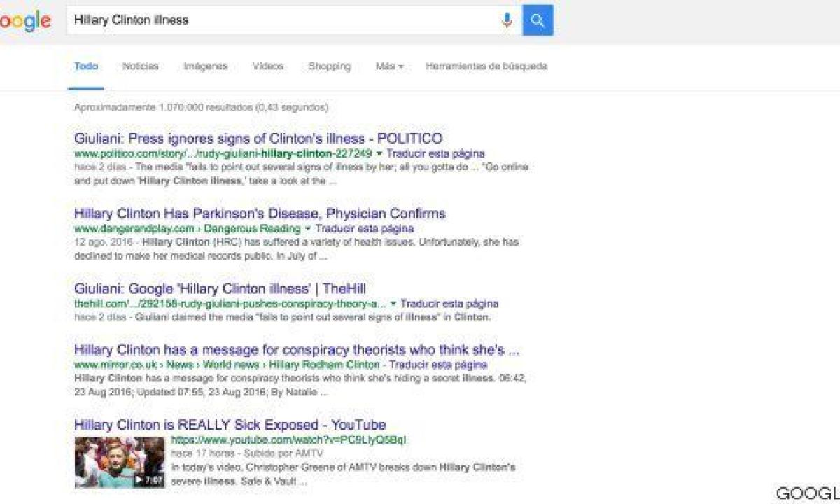Click 'hace 17 horas - Subido por AMTV' text

coord(247,454)
